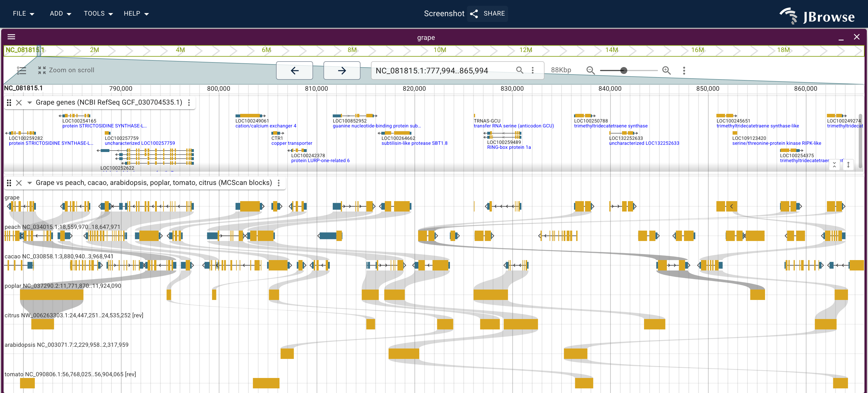868x393 pixels.
Task: Click the 14M mark on overview scalebar
Action: 612,50
